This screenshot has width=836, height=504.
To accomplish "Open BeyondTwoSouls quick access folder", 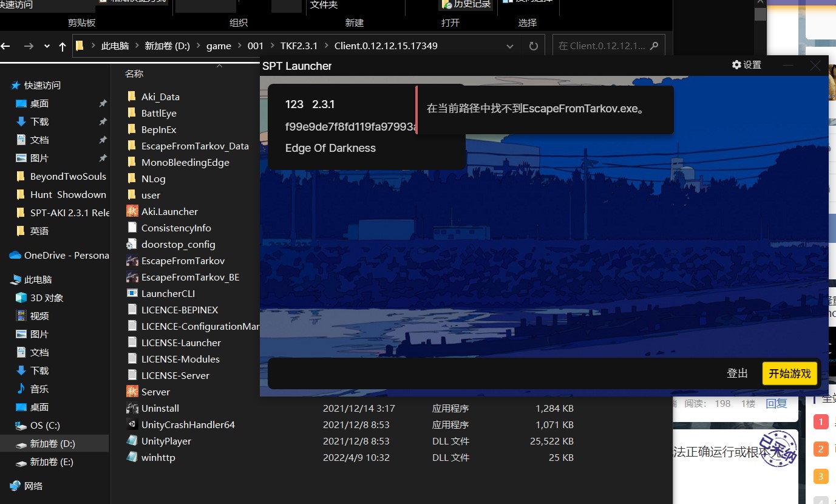I will tap(68, 176).
